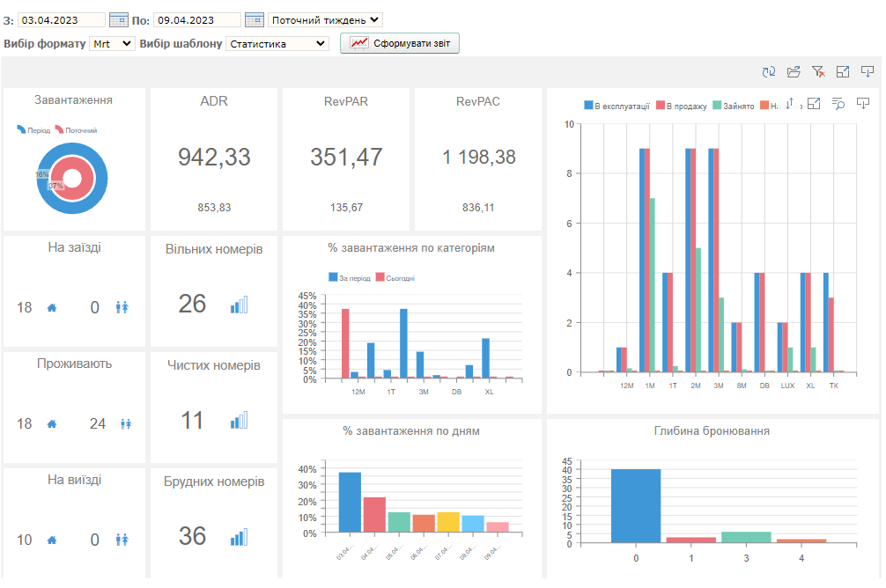Screen dimensions: 886x588
Task: Click the refresh dashboard icon
Action: (x=769, y=72)
